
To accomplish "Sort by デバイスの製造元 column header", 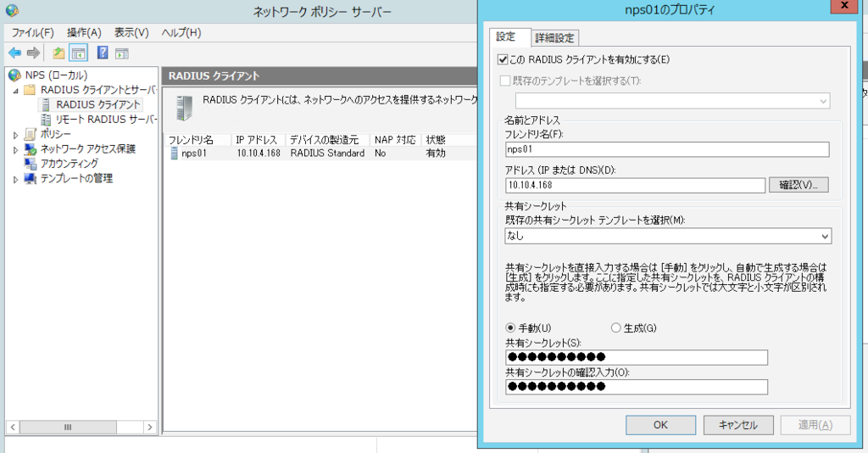I will coord(328,140).
